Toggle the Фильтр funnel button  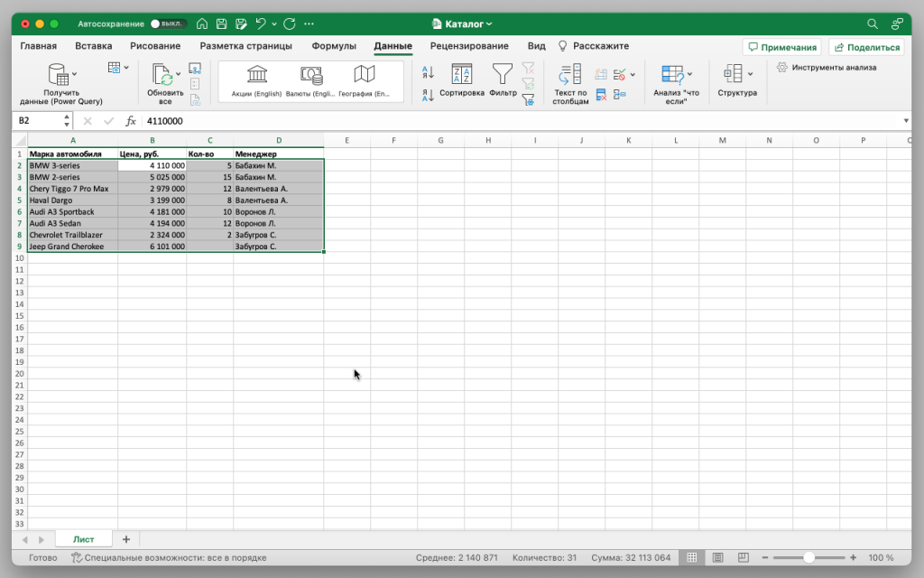503,80
